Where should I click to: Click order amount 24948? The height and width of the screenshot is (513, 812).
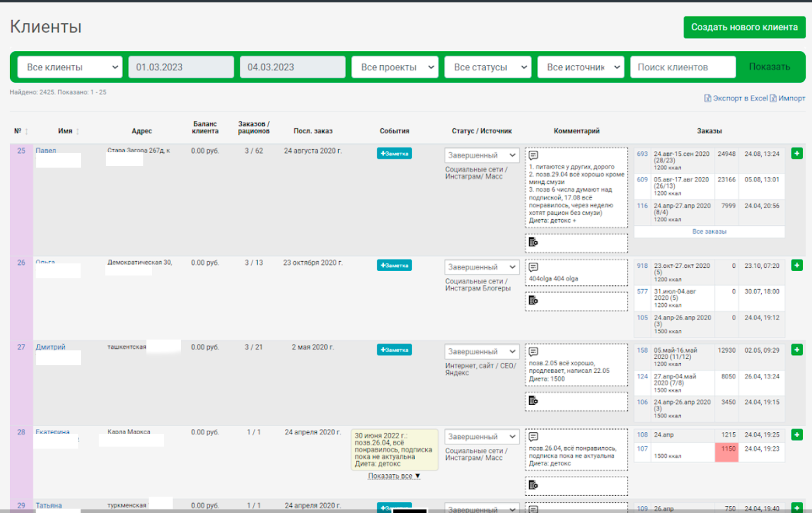coord(726,154)
